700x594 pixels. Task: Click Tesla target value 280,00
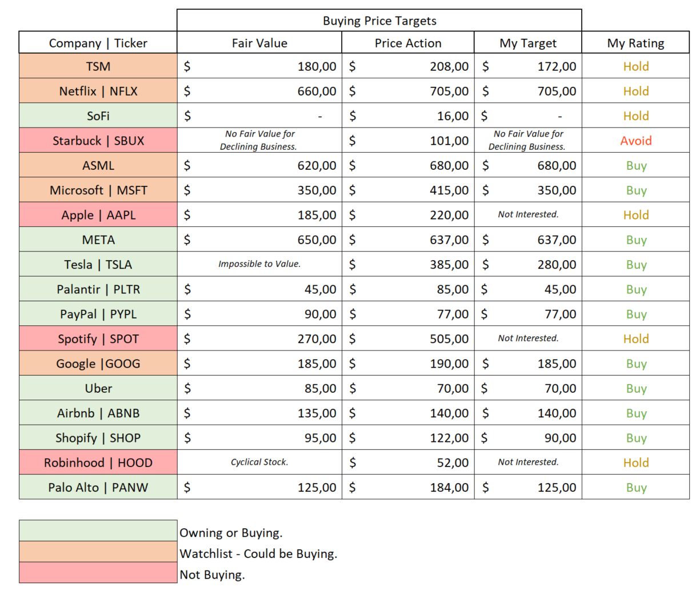pos(528,264)
